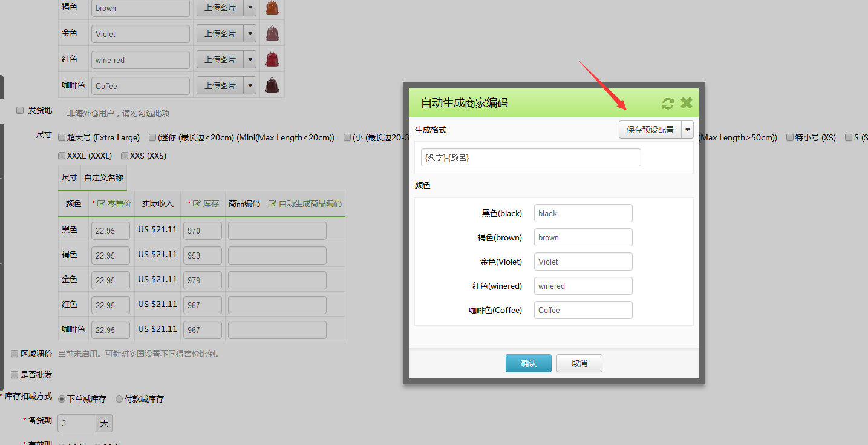
Task: Click the 保存预设配置 button
Action: tap(650, 130)
